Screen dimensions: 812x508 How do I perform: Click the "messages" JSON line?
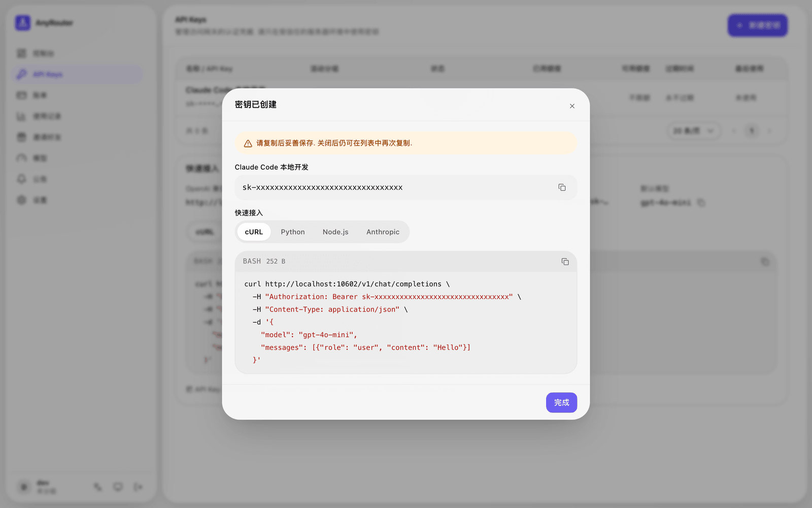[365, 347]
